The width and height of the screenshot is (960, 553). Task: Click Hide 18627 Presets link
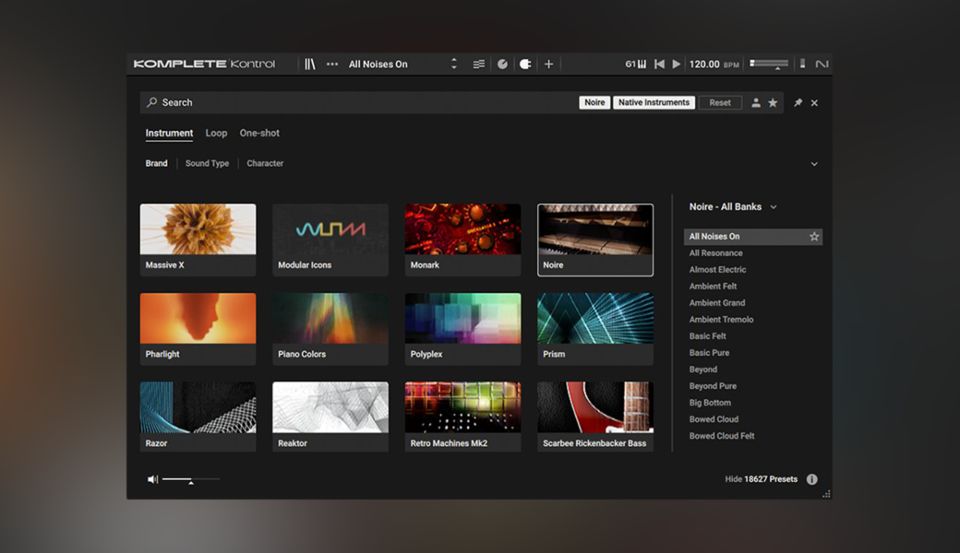(761, 479)
